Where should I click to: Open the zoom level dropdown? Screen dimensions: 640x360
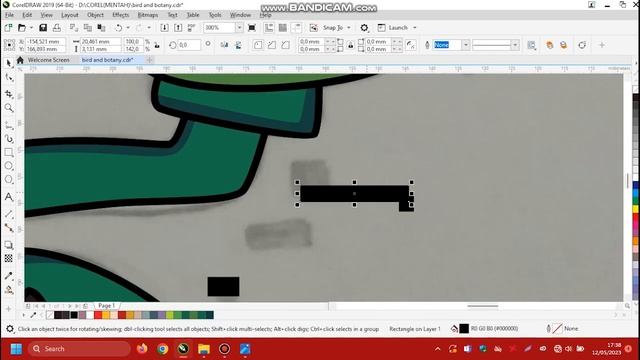[240, 28]
